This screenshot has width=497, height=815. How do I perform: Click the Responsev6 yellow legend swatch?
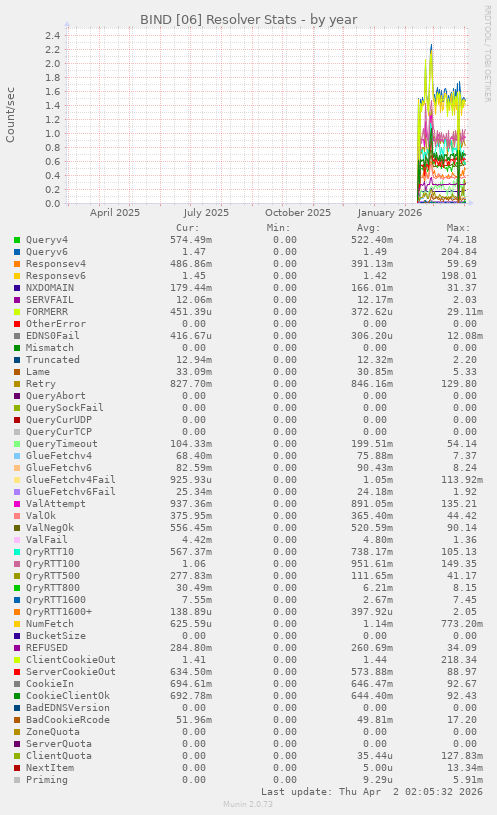pos(17,276)
